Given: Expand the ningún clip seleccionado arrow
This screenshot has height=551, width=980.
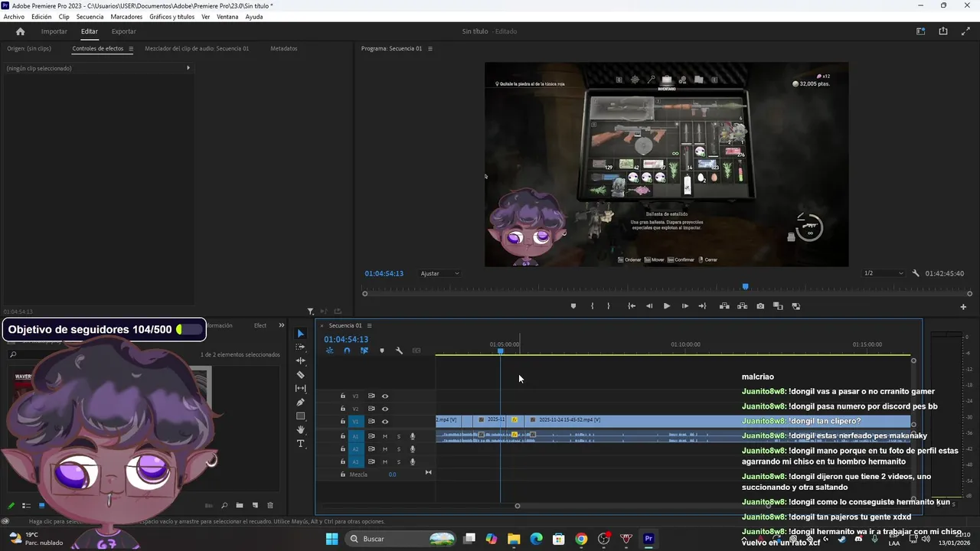Looking at the screenshot, I should coord(188,68).
